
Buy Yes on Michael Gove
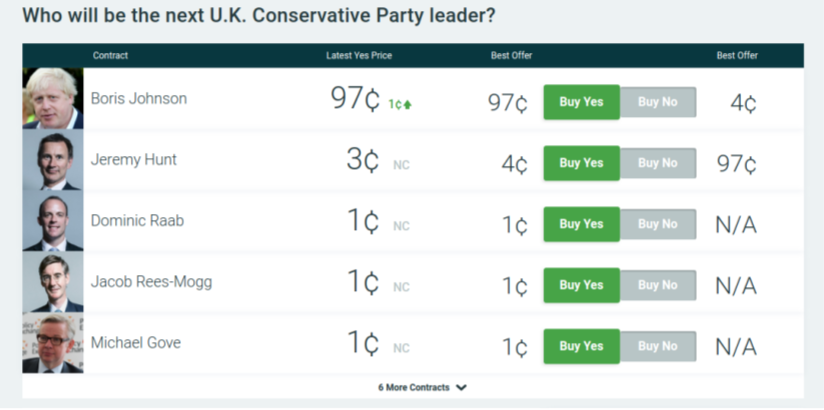[581, 346]
